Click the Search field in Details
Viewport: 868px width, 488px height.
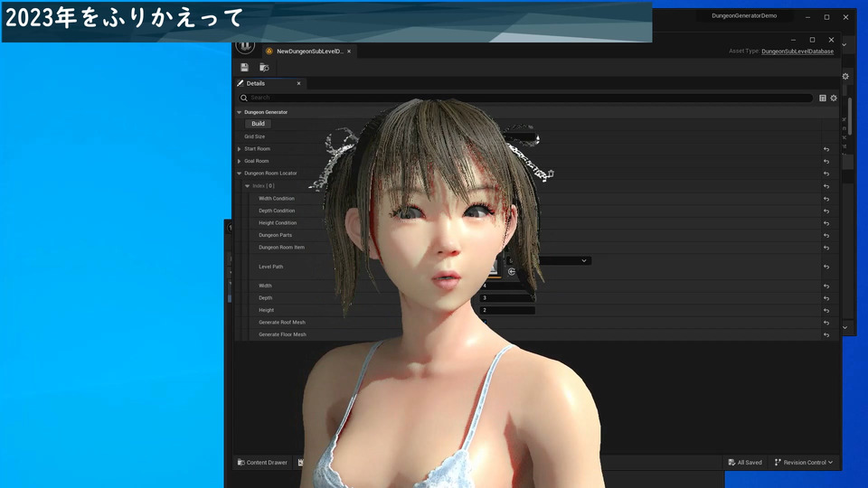(524, 98)
